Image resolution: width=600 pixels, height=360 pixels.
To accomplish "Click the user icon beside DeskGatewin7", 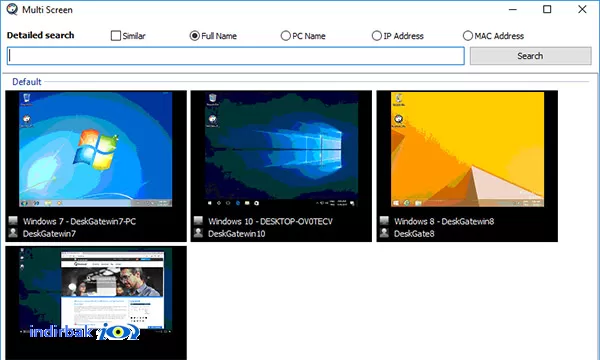I will [13, 233].
